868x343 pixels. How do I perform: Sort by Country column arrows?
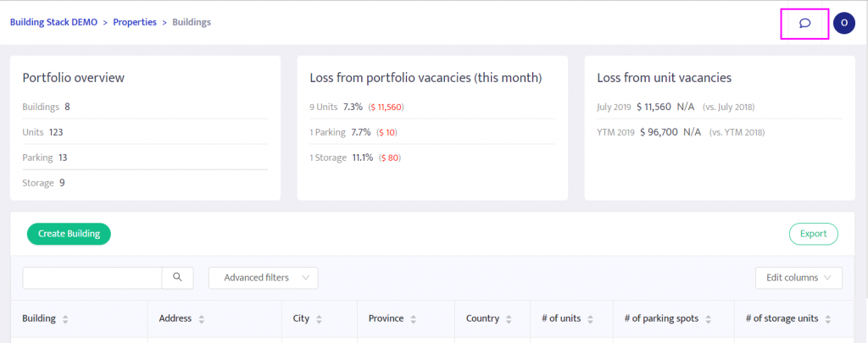509,319
